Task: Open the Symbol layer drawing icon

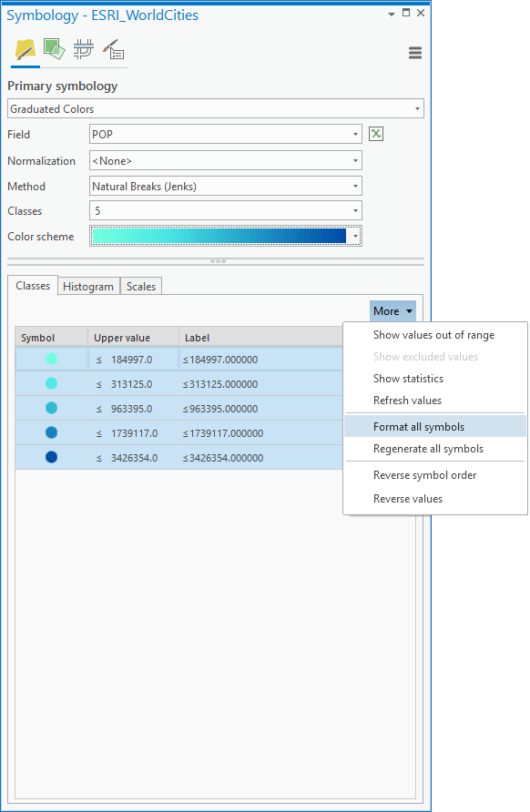Action: (84, 49)
